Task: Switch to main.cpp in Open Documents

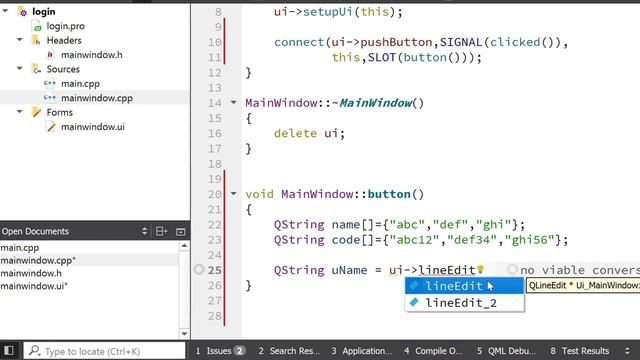Action: tap(20, 248)
